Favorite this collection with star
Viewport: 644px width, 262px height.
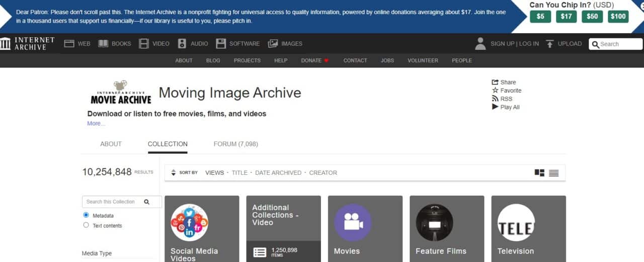(x=507, y=91)
